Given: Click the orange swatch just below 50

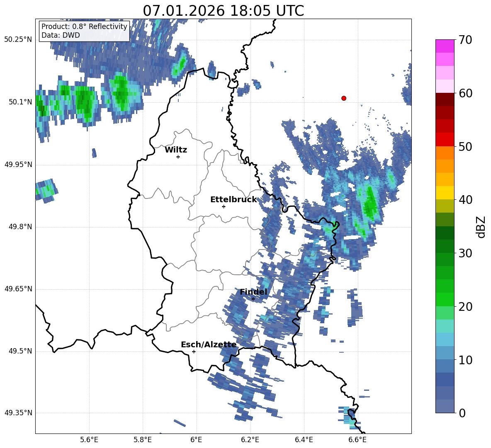Looking at the screenshot, I should pos(445,153).
